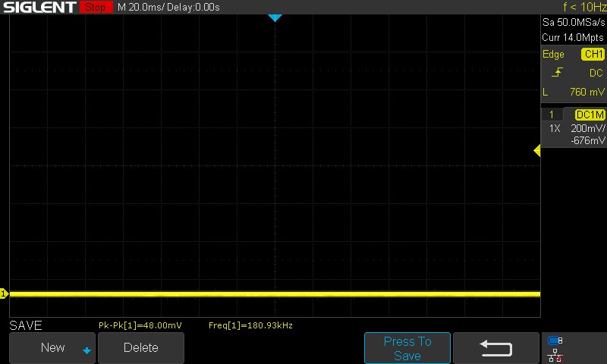The height and width of the screenshot is (364, 607).
Task: Click the 200mV/ vertical scale value
Action: pos(588,128)
